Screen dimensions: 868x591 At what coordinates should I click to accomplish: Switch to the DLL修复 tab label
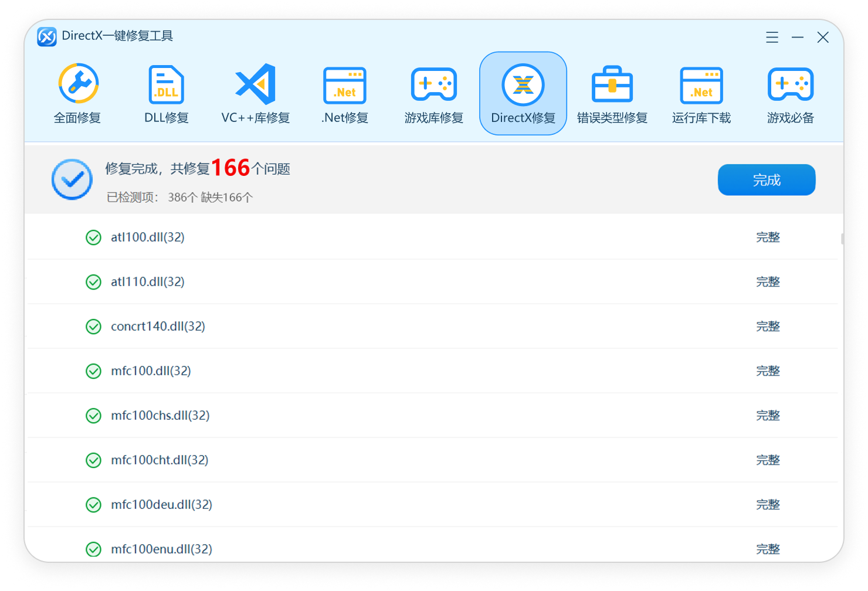167,118
